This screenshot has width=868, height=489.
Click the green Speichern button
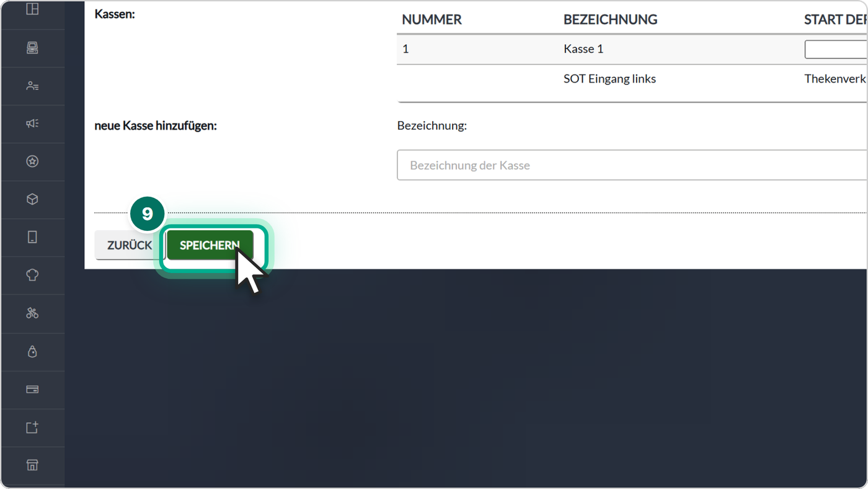point(210,245)
